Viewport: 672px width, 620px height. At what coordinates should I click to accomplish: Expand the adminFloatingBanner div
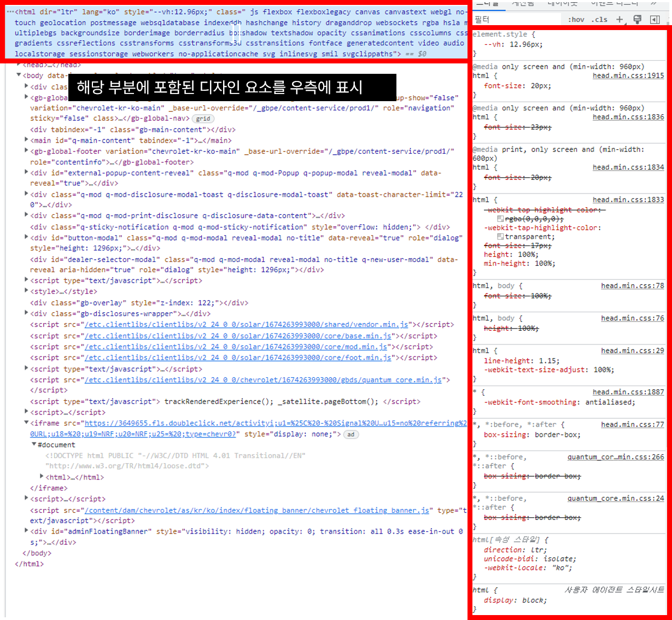26,531
